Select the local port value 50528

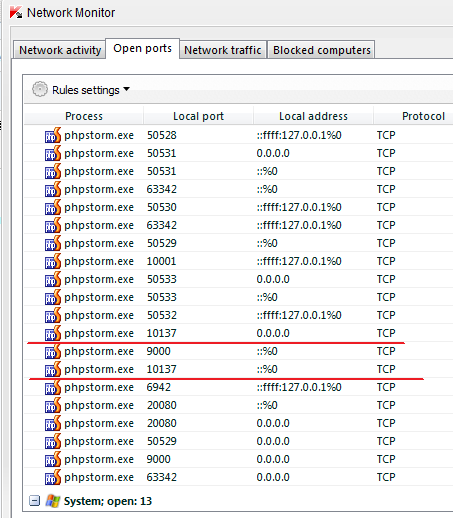(162, 135)
